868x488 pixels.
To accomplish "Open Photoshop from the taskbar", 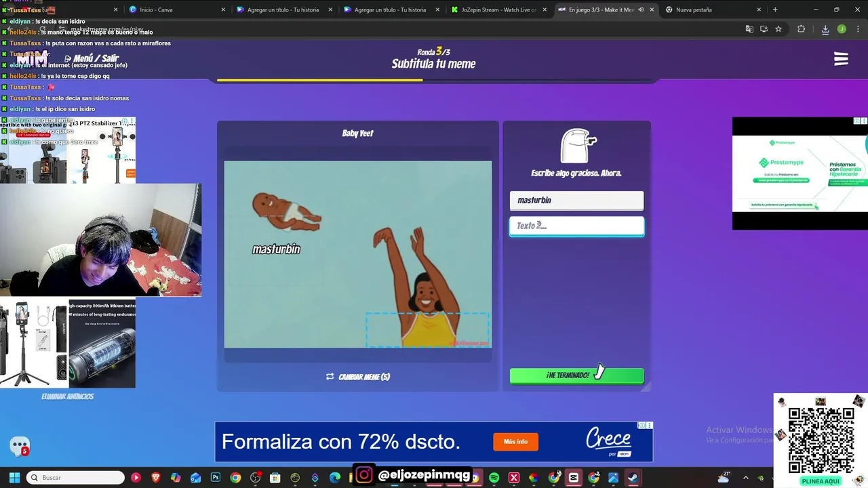I will [216, 478].
